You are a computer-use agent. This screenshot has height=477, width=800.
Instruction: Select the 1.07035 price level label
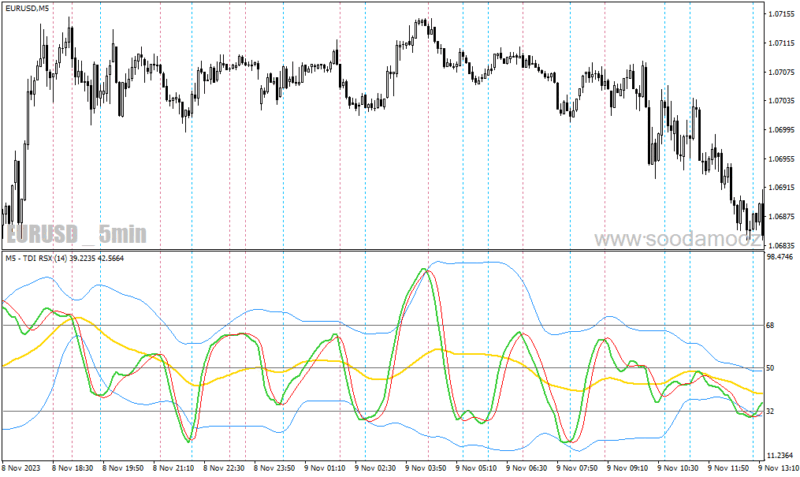point(782,101)
